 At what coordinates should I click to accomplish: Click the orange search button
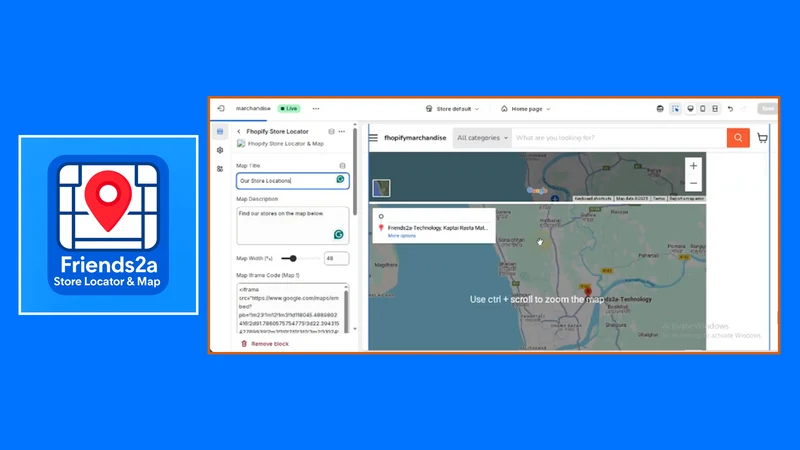pyautogui.click(x=738, y=138)
